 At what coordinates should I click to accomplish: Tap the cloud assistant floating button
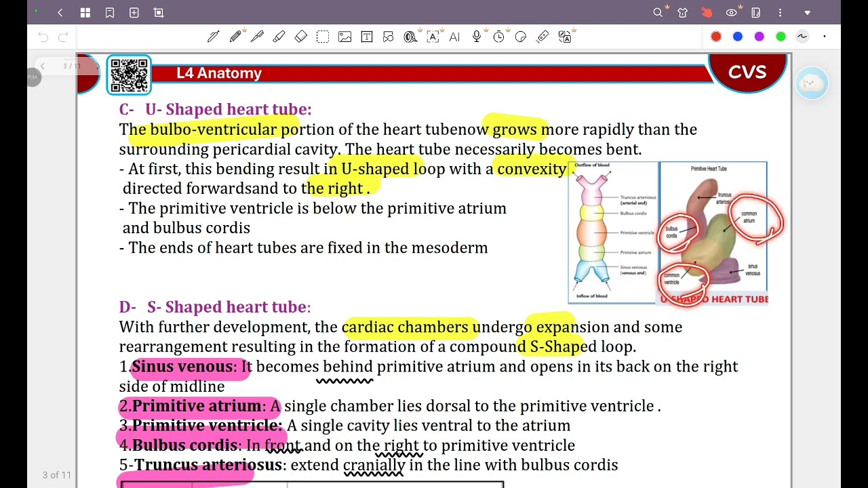812,83
